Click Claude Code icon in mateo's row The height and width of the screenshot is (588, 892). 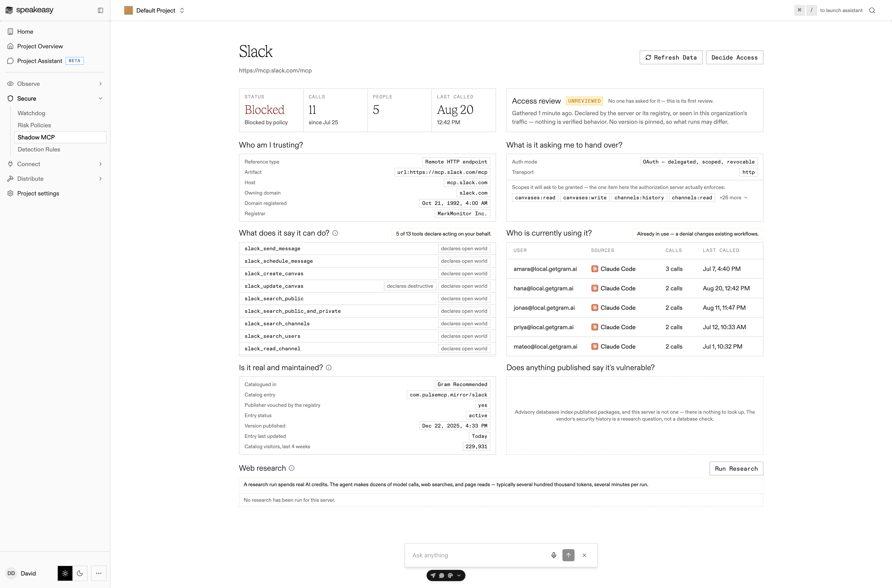595,346
